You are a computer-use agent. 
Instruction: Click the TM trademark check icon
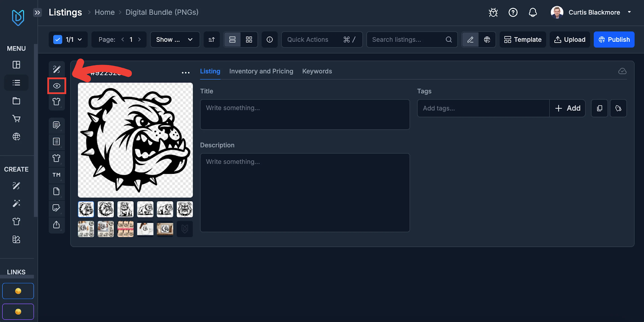[57, 175]
